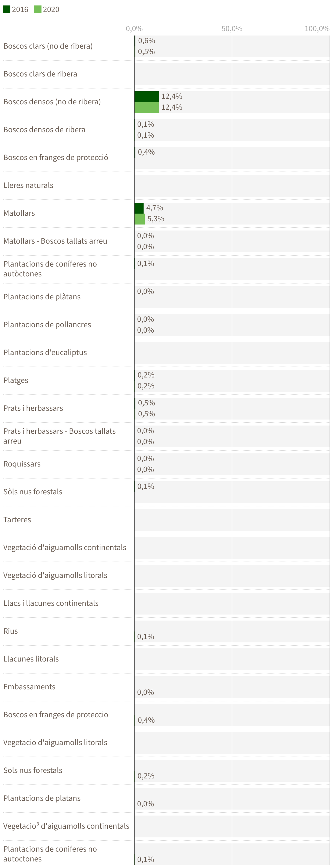
Task: Select the Roquissars category label
Action: pos(22,464)
